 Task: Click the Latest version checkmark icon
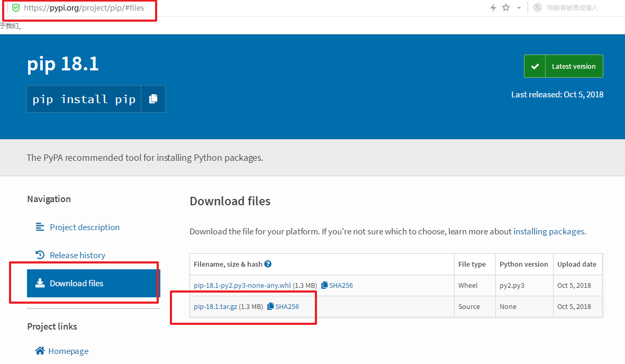[535, 66]
